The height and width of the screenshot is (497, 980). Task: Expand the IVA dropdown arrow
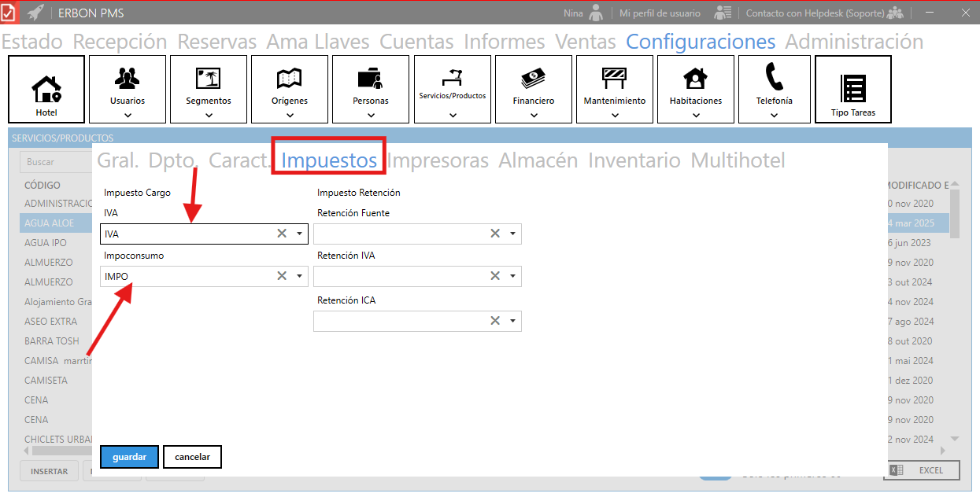click(300, 234)
